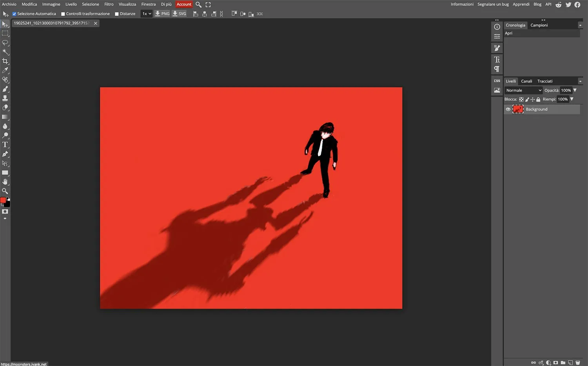Activate the Text tool
The image size is (588, 366).
tap(5, 144)
